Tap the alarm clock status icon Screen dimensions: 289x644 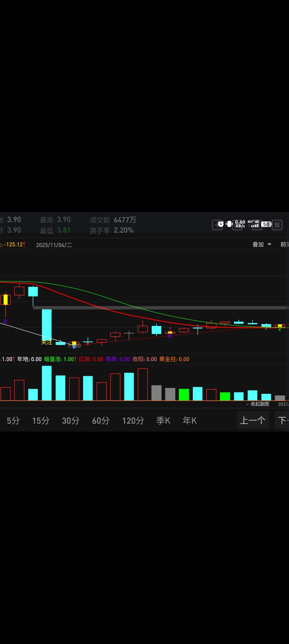click(x=221, y=224)
